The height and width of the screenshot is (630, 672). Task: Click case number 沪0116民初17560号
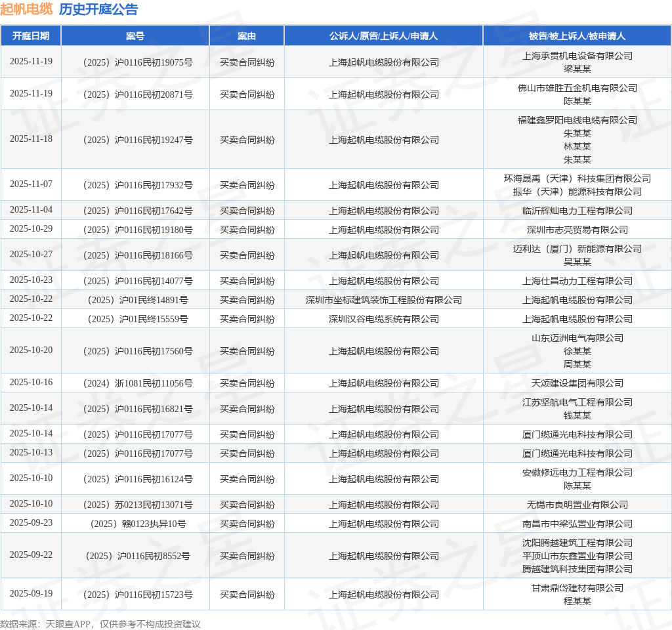pyautogui.click(x=138, y=352)
